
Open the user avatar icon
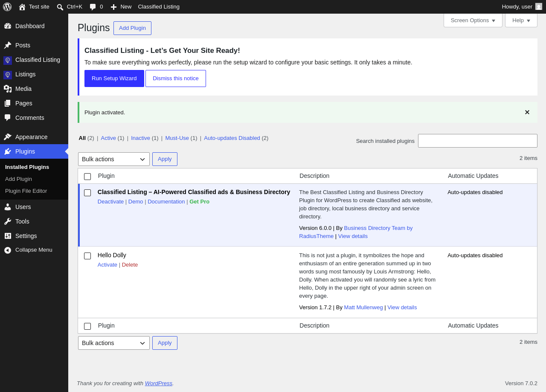(x=539, y=6)
